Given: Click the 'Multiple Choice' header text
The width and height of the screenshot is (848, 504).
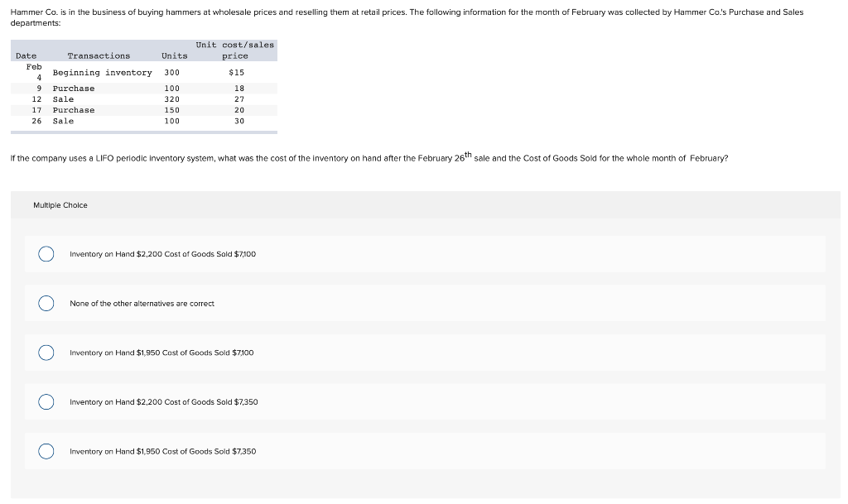Looking at the screenshot, I should click(x=60, y=204).
